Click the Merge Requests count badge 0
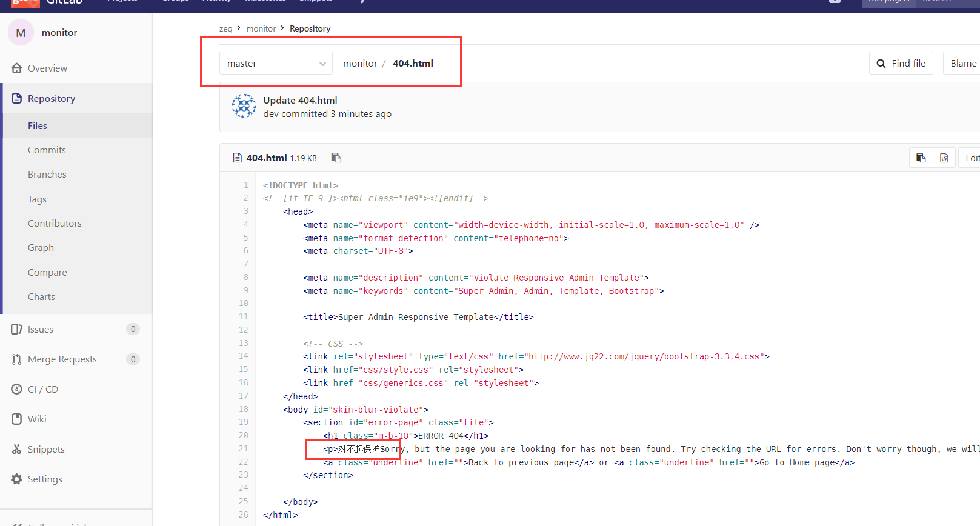 pos(133,359)
